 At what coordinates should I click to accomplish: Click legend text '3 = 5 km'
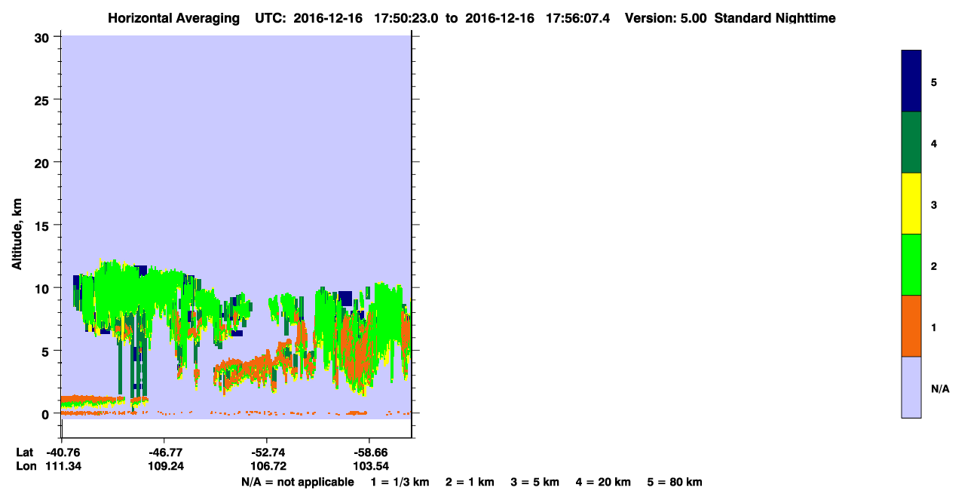pos(534,482)
